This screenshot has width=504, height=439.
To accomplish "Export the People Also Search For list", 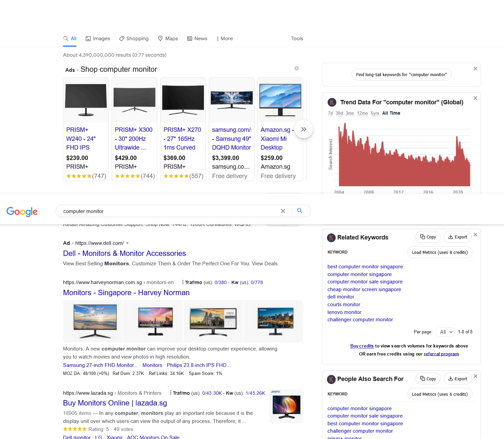I will (458, 379).
